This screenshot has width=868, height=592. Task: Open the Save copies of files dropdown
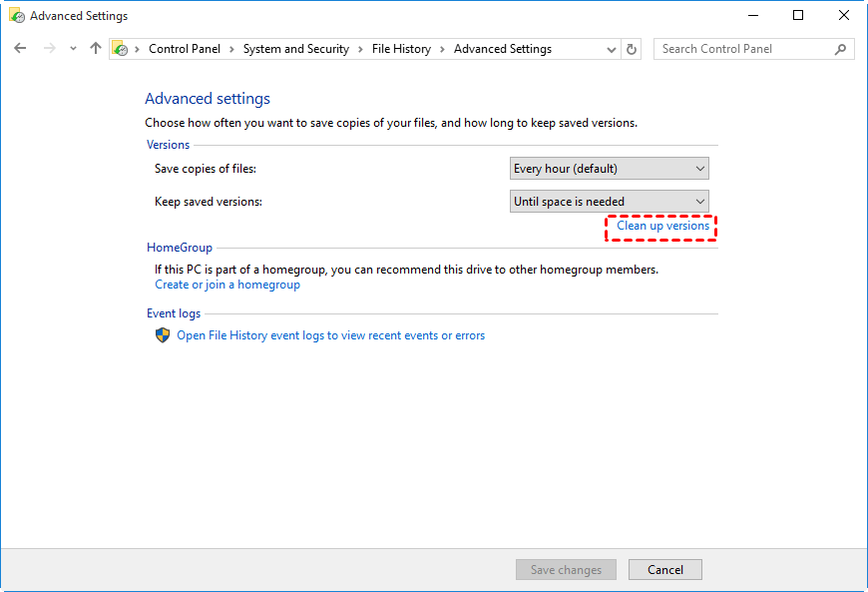coord(609,169)
